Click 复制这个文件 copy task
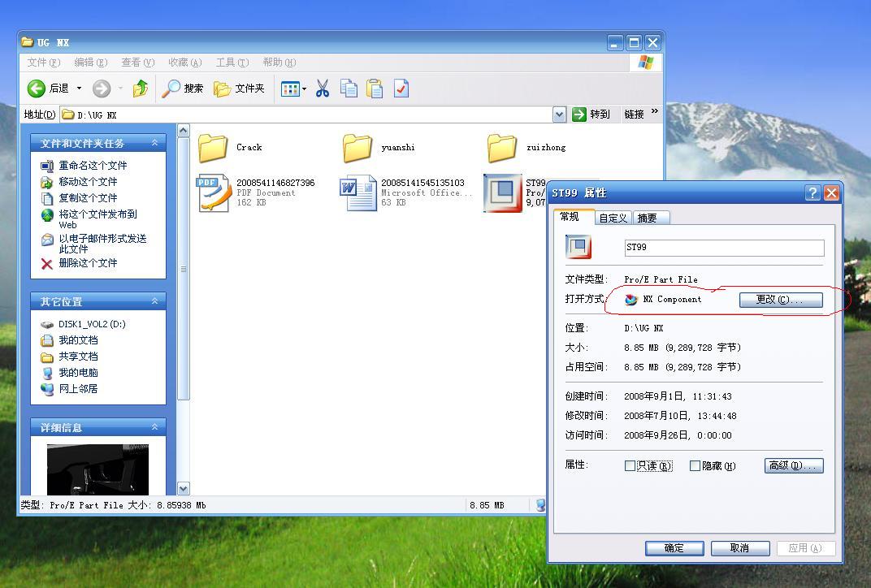Screen dimensions: 871x588 pyautogui.click(x=88, y=197)
